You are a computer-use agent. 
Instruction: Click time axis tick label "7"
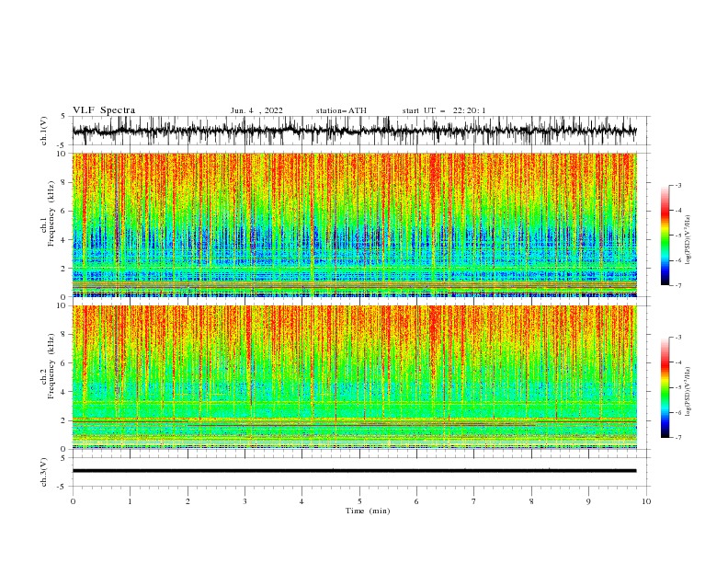[x=474, y=501]
